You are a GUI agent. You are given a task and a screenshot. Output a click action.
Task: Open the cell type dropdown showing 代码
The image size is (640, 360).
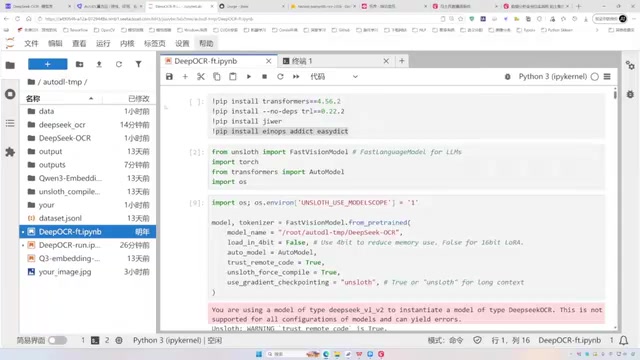click(x=334, y=77)
